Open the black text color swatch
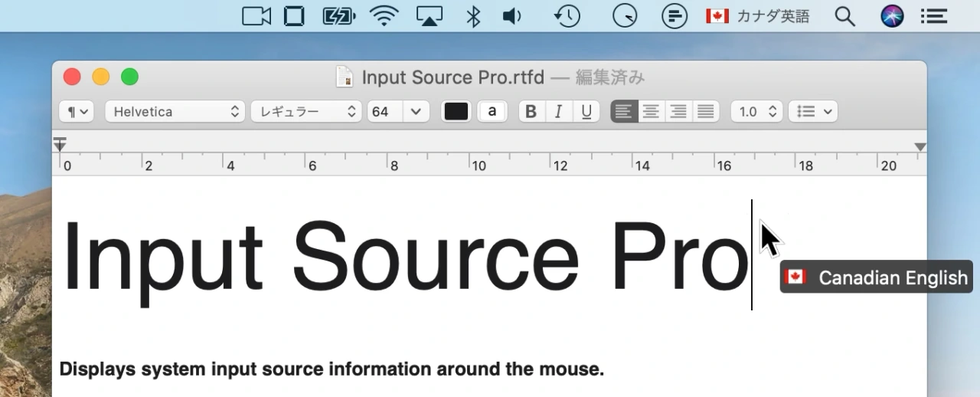The image size is (980, 397). click(x=456, y=112)
